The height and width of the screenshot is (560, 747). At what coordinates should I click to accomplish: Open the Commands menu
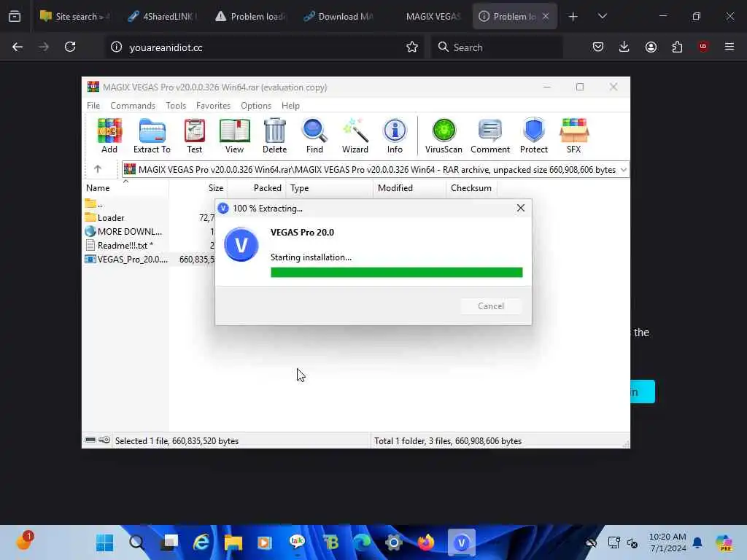pyautogui.click(x=133, y=106)
